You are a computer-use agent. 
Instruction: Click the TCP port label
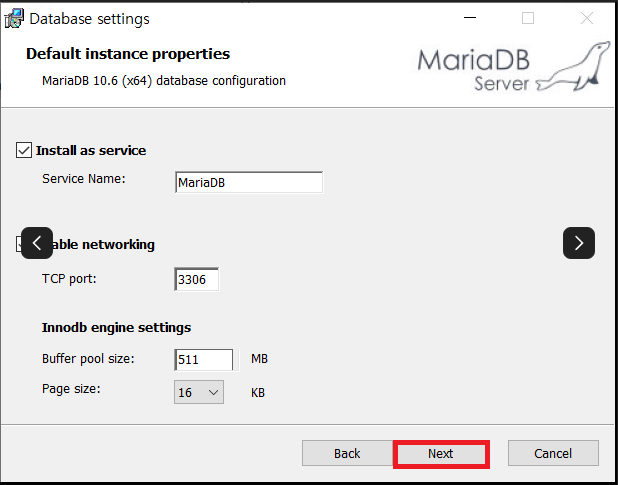click(x=69, y=279)
